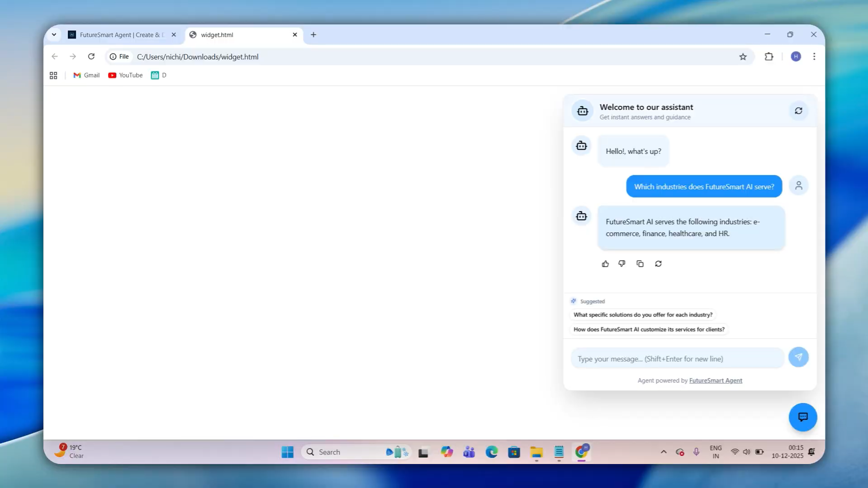Reset the chat using header refresh icon
Screen dimensions: 868x488
[x=798, y=111]
